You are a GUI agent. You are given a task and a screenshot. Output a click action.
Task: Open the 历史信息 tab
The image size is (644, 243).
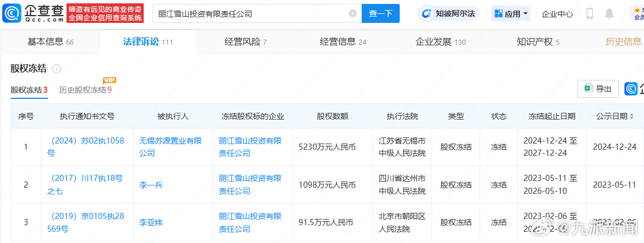(x=623, y=41)
